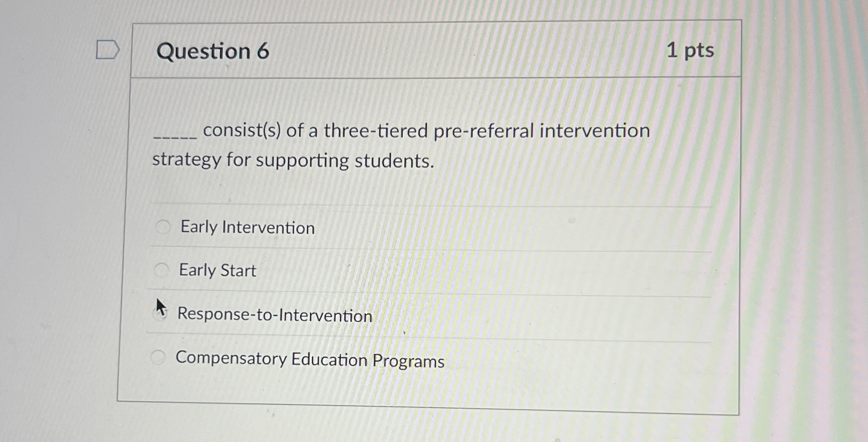Click the 1 pts point value

[x=690, y=50]
